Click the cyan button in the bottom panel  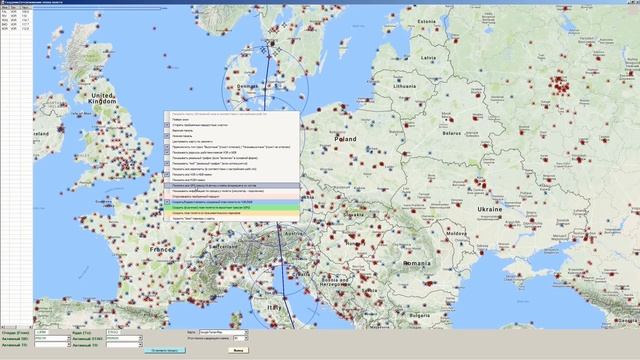click(x=165, y=350)
